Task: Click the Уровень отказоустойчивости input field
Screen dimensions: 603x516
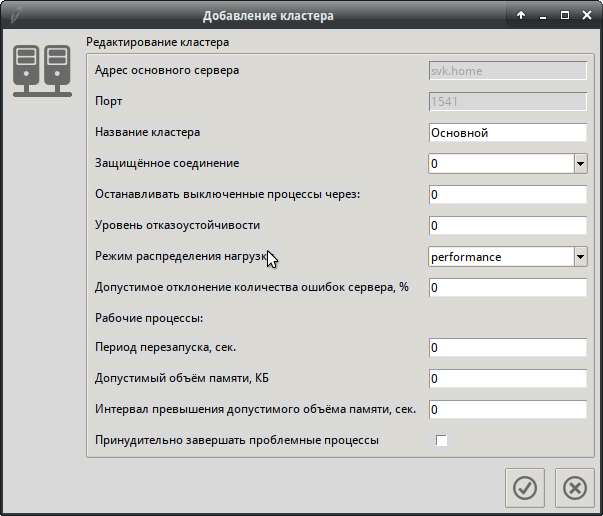Action: pos(506,225)
